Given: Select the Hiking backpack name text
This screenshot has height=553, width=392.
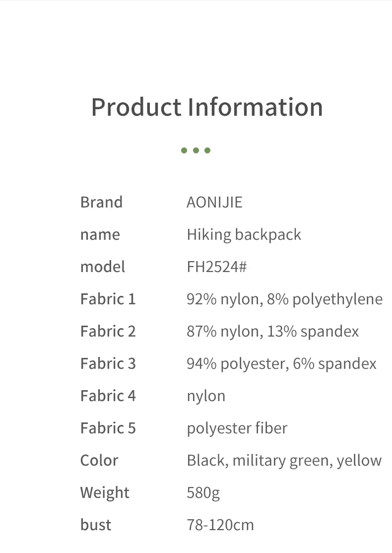Looking at the screenshot, I should click(244, 235).
